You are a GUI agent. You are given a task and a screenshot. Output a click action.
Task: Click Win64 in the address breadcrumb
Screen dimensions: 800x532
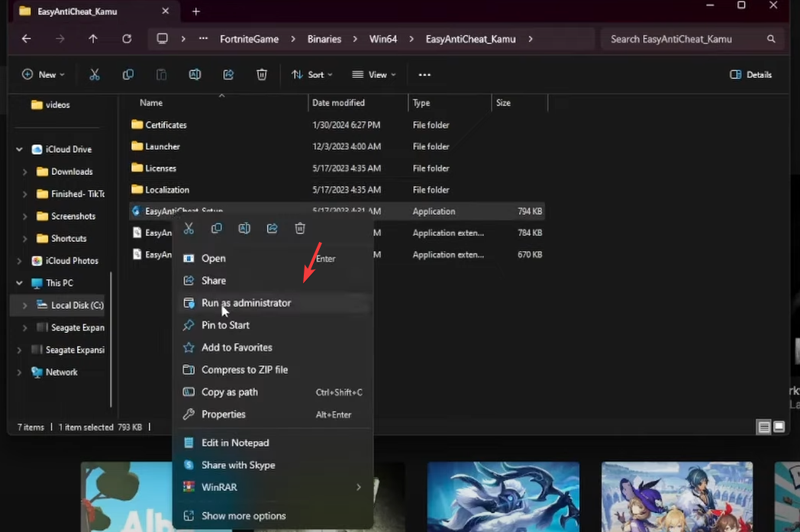(382, 39)
